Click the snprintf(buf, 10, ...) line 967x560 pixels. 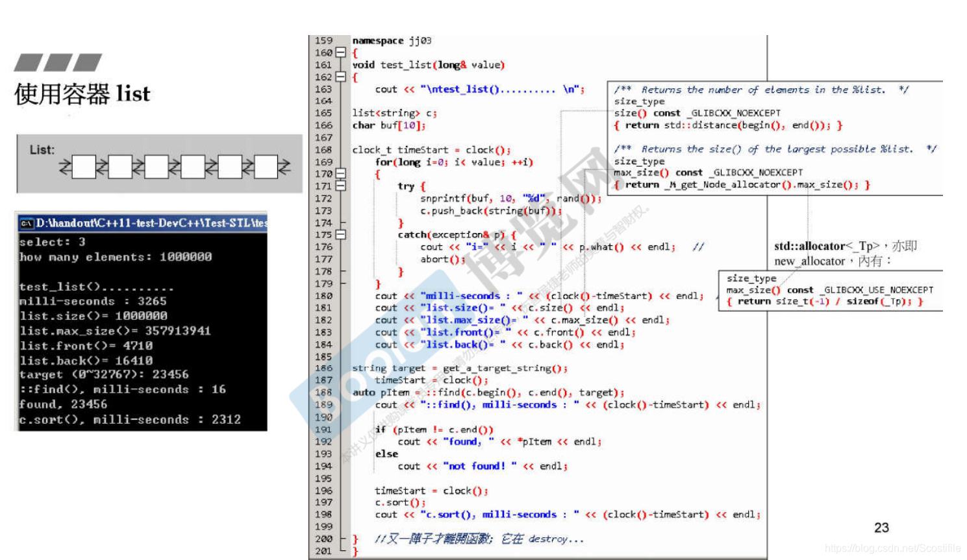click(510, 199)
